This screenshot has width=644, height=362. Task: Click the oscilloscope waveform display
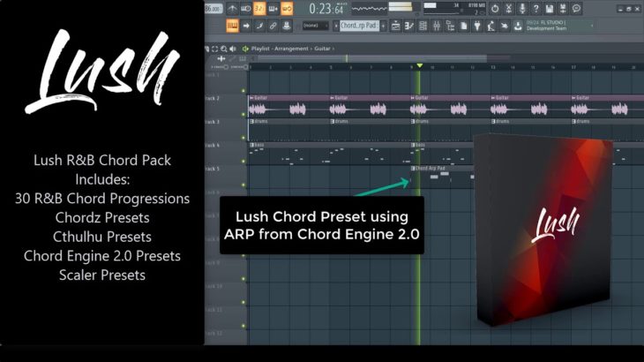pos(369,9)
